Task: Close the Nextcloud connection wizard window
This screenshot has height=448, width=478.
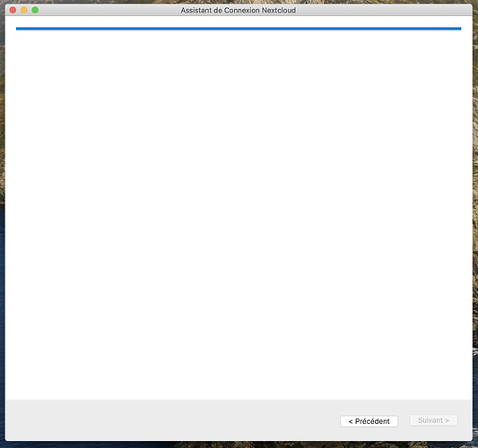Action: [x=13, y=10]
